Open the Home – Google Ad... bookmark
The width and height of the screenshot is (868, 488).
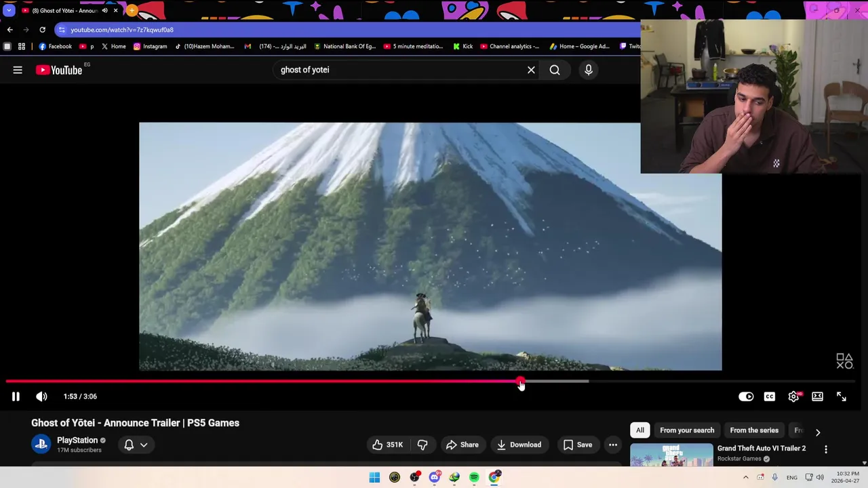(x=579, y=46)
